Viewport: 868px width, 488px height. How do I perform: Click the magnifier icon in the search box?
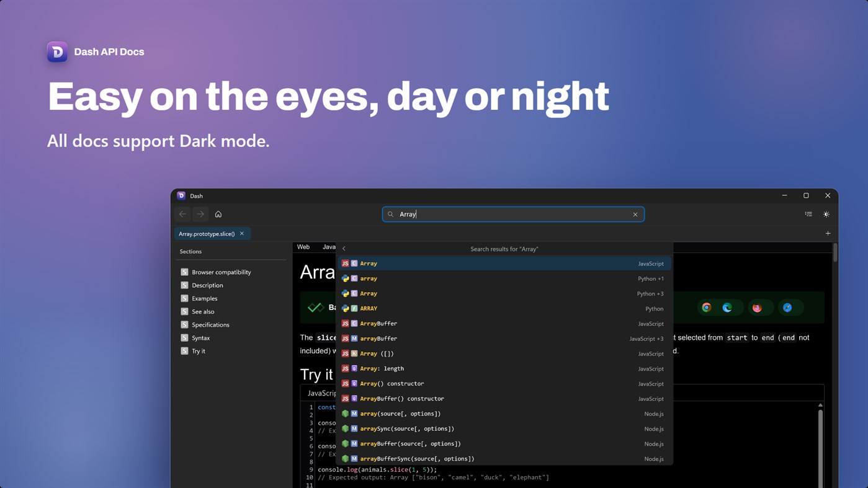[390, 215]
